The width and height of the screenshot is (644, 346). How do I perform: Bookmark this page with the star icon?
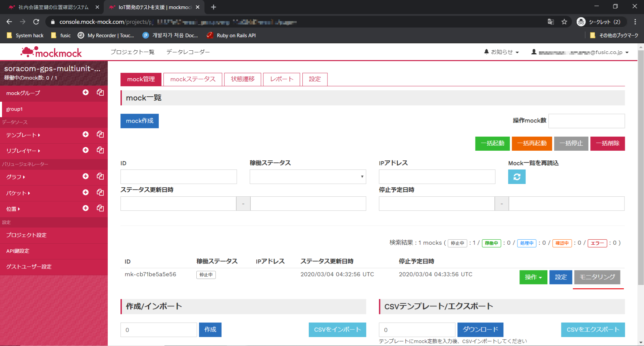coord(564,22)
